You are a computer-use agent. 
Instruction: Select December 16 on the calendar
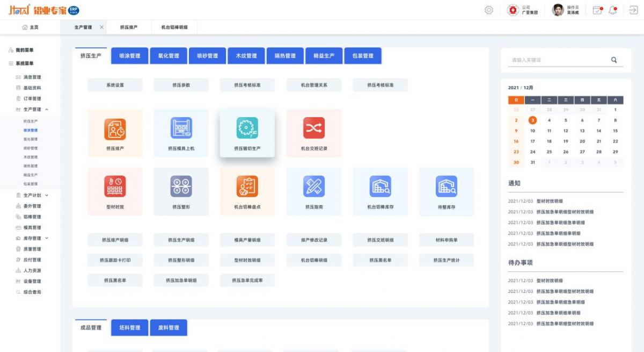(516, 141)
